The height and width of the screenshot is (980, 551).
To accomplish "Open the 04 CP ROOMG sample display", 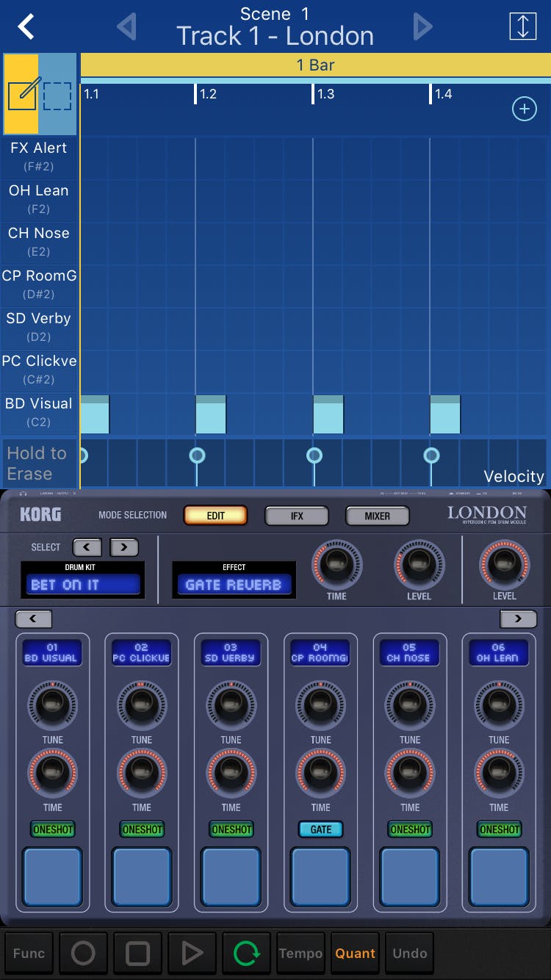I will point(320,653).
